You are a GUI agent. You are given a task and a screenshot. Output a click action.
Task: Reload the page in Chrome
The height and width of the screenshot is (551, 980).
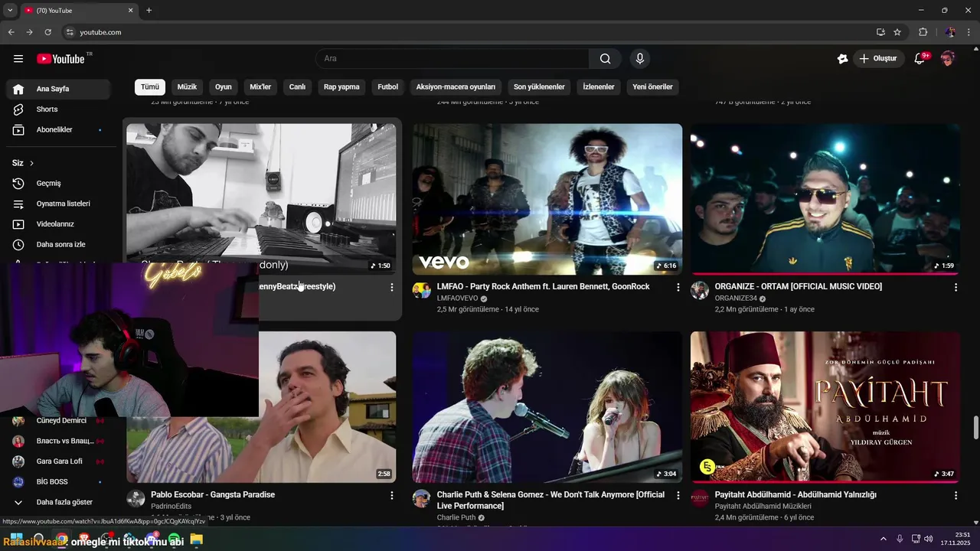pos(47,32)
